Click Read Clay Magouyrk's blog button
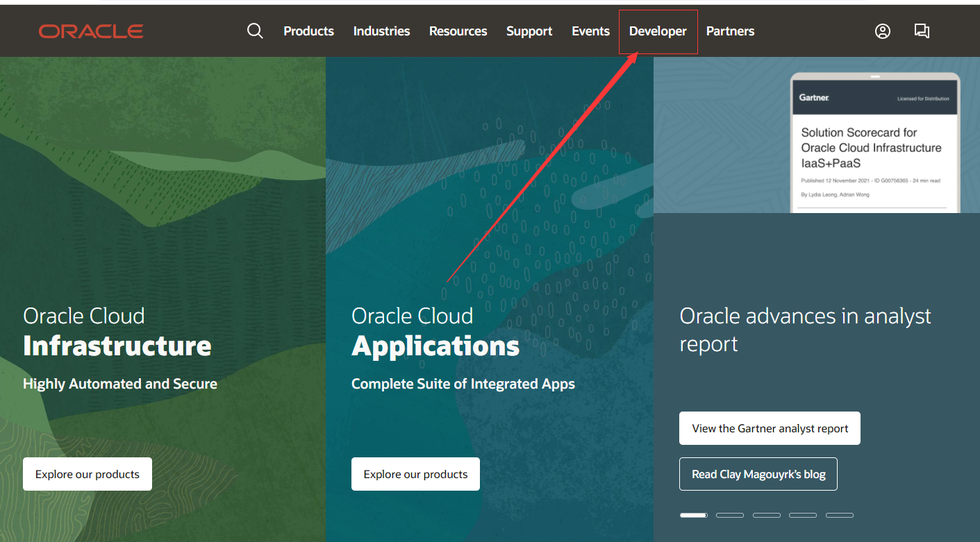Viewport: 980px width, 542px height. 758,474
